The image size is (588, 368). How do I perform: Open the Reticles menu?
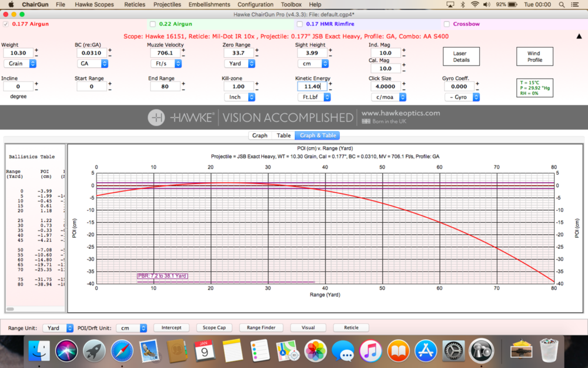click(135, 5)
